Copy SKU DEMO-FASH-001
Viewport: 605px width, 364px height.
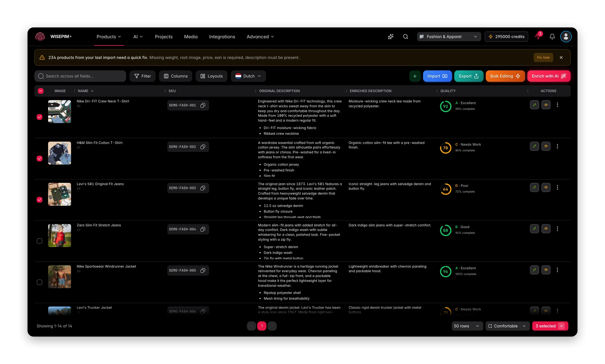(203, 105)
